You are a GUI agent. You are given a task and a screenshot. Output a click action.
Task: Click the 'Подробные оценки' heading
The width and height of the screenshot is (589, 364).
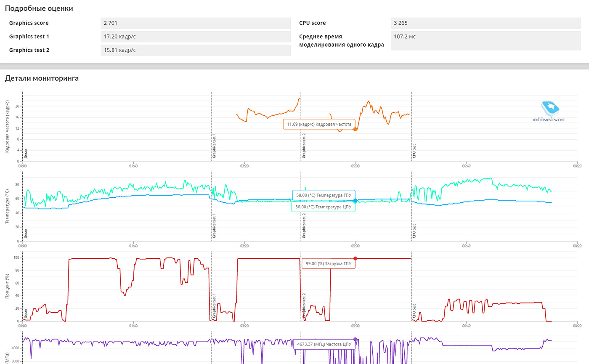click(x=39, y=8)
